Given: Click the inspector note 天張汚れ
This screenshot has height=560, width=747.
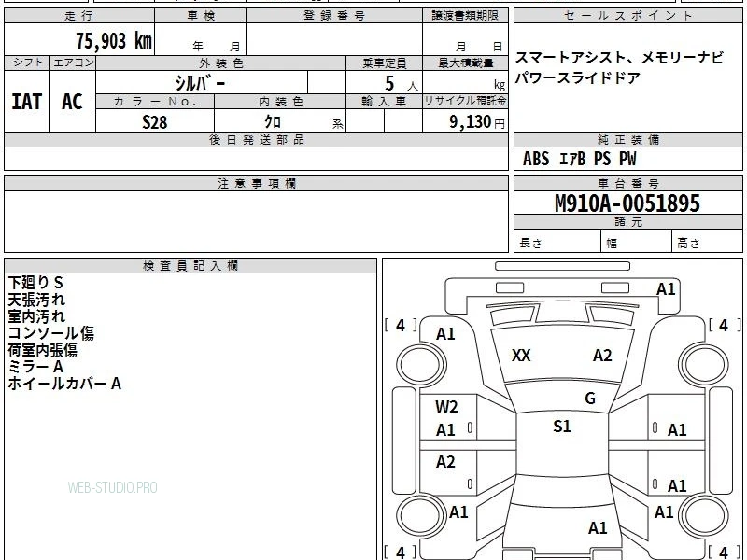Looking at the screenshot, I should pyautogui.click(x=36, y=300).
